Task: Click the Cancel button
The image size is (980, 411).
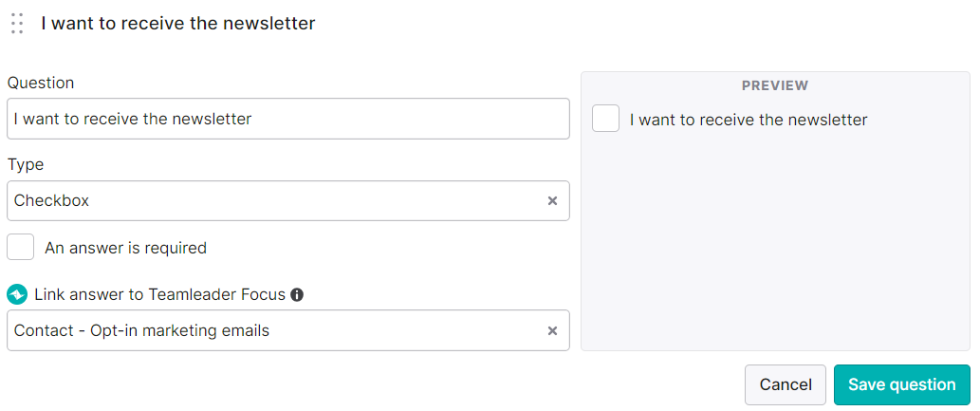Action: pyautogui.click(x=786, y=384)
